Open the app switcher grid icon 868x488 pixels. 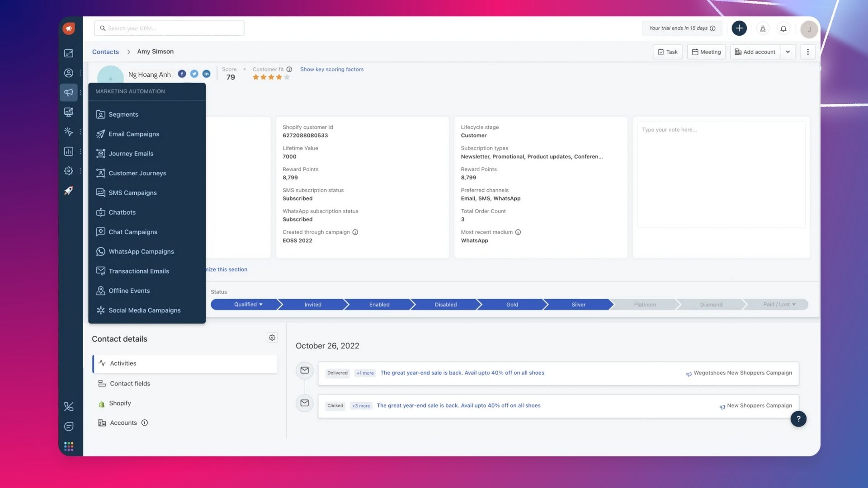click(x=69, y=446)
